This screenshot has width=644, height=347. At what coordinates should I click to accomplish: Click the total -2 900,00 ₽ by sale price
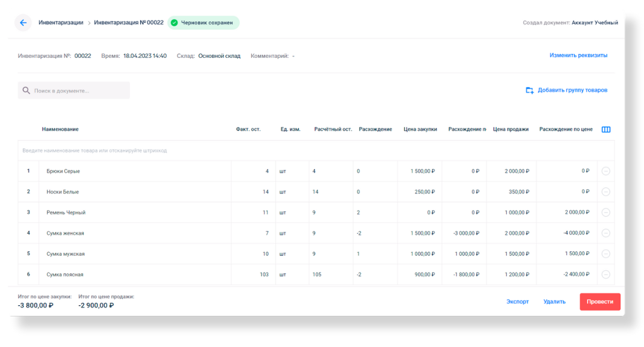[96, 306]
